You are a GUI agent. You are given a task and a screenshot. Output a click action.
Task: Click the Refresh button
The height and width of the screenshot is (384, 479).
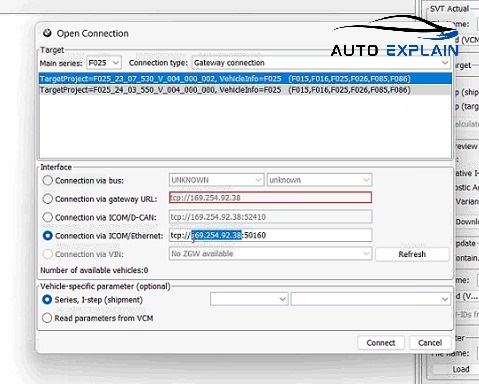coord(412,254)
